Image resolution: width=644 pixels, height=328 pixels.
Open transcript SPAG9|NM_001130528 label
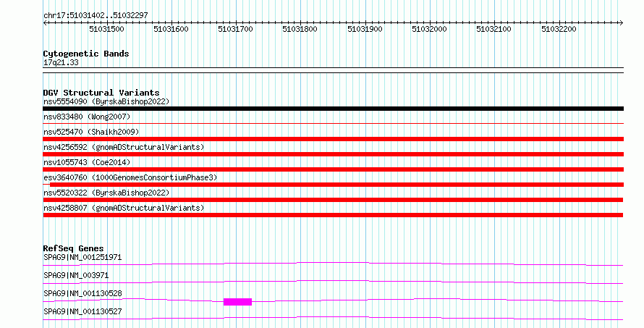82,294
